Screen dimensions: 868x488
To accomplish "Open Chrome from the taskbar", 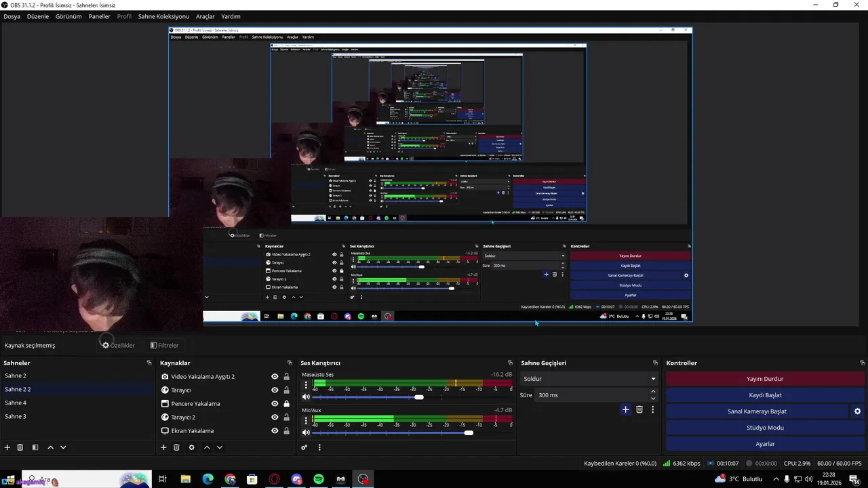I will coord(230,479).
